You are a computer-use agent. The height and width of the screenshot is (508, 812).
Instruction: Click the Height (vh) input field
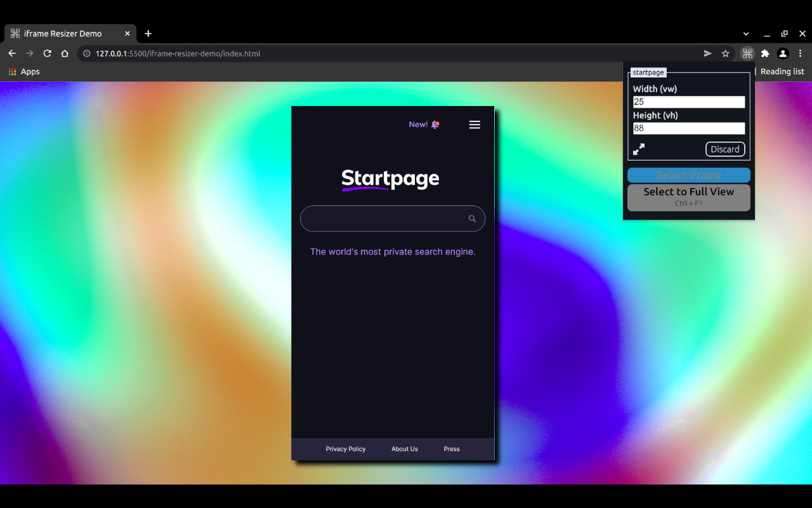pyautogui.click(x=689, y=128)
